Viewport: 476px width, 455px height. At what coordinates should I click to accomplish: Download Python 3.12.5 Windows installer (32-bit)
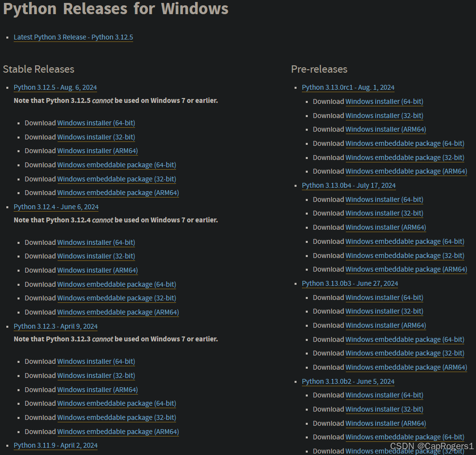96,137
